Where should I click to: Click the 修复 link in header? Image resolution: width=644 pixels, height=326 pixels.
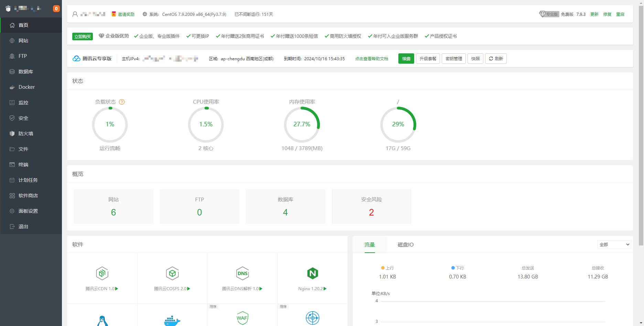point(607,14)
